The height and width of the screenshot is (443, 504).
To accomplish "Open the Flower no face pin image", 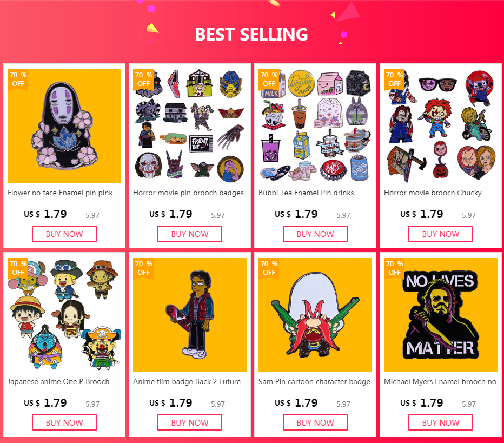I will (64, 125).
